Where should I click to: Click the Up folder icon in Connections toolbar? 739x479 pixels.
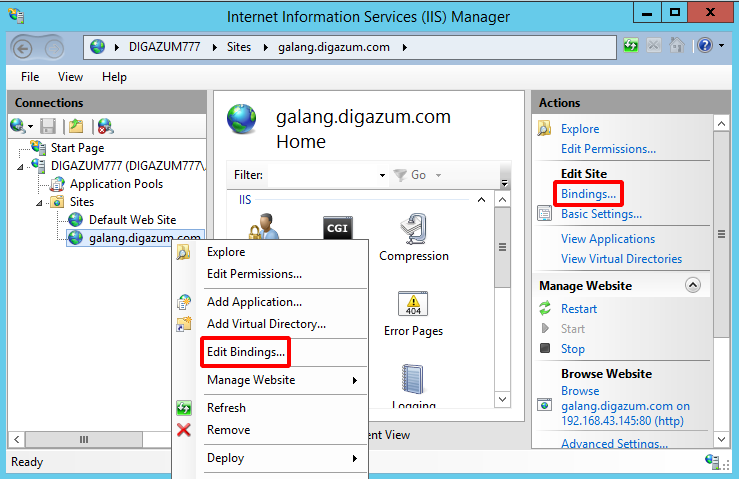(x=75, y=126)
